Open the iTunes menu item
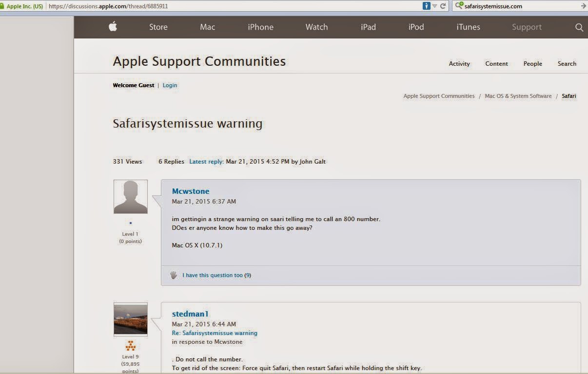 pos(468,27)
